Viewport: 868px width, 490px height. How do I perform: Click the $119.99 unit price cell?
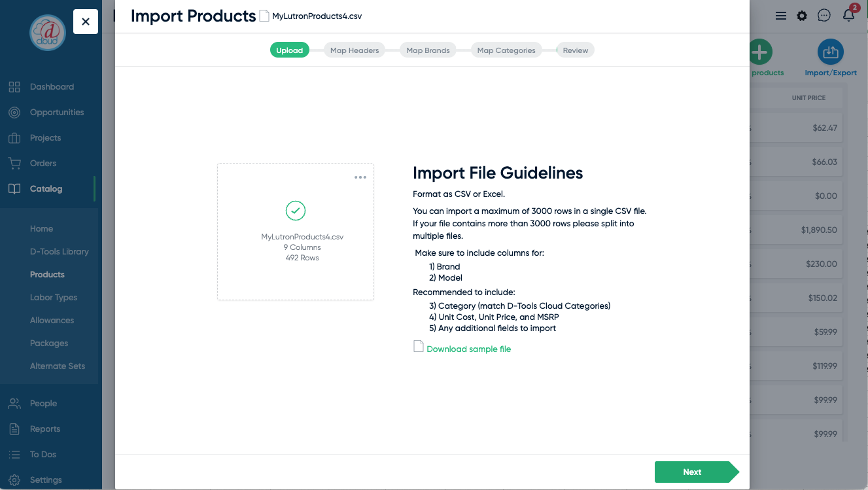[x=824, y=366]
